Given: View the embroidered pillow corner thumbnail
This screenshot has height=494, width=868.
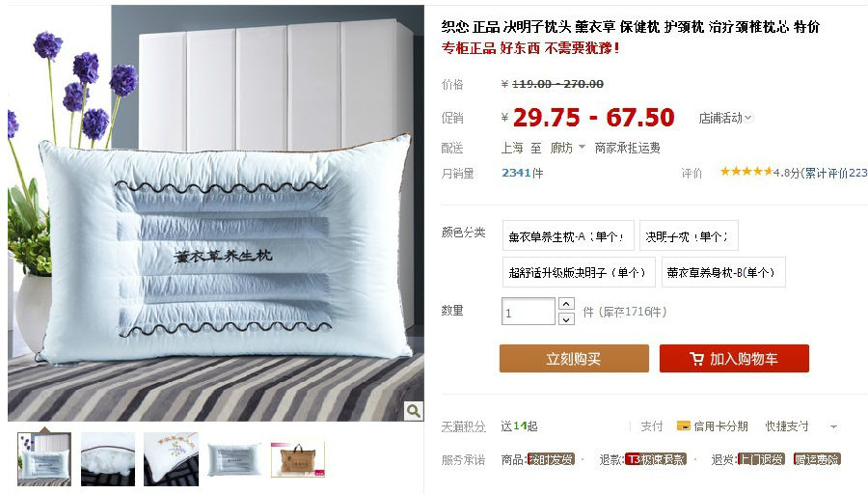Looking at the screenshot, I should point(171,459).
